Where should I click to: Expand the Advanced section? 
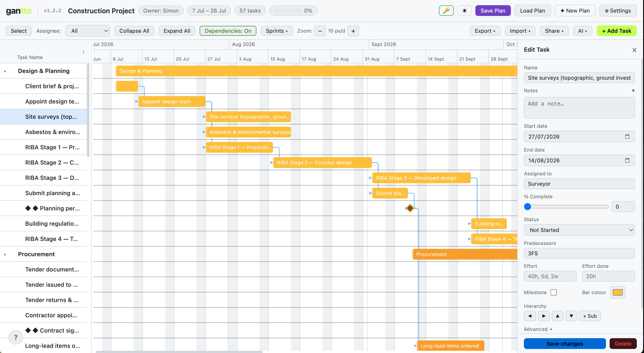(x=538, y=329)
